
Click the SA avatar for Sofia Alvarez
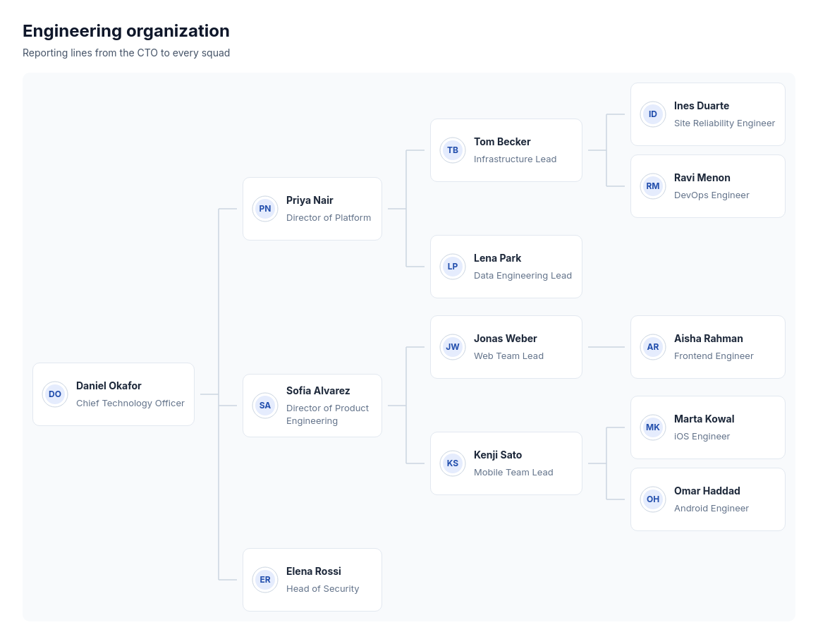coord(265,406)
